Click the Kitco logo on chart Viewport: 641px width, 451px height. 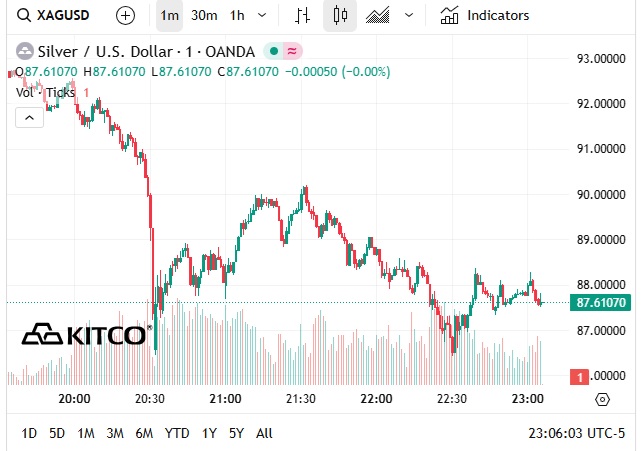click(x=85, y=335)
